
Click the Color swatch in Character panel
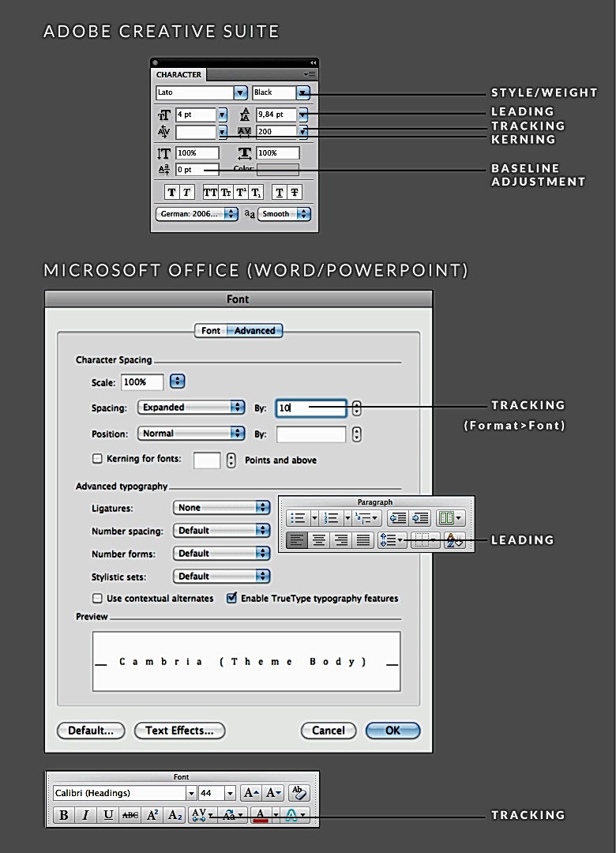278,170
